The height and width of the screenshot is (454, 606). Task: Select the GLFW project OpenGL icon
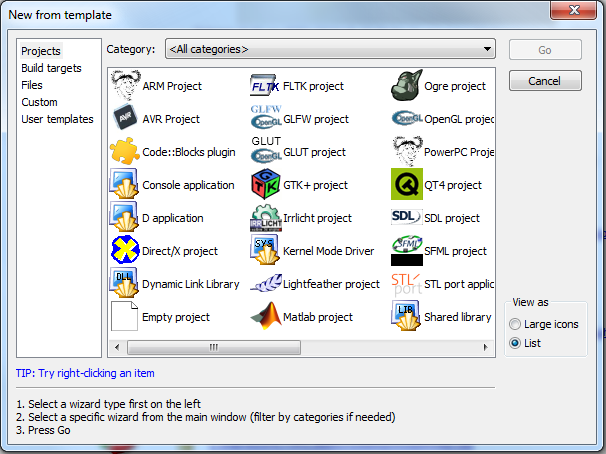click(x=266, y=117)
